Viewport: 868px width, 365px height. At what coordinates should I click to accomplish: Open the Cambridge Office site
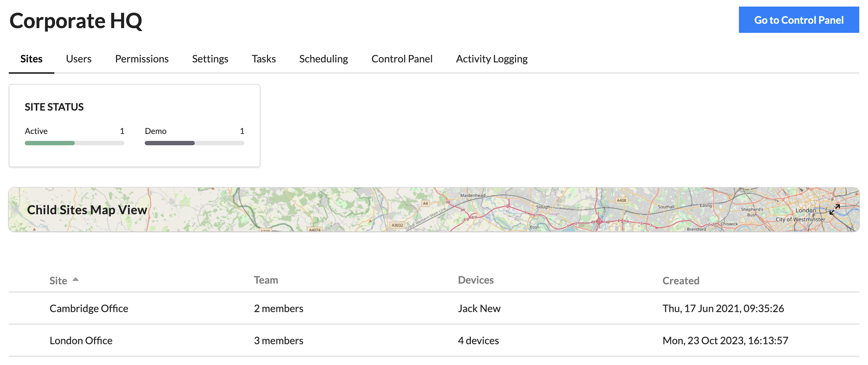89,308
